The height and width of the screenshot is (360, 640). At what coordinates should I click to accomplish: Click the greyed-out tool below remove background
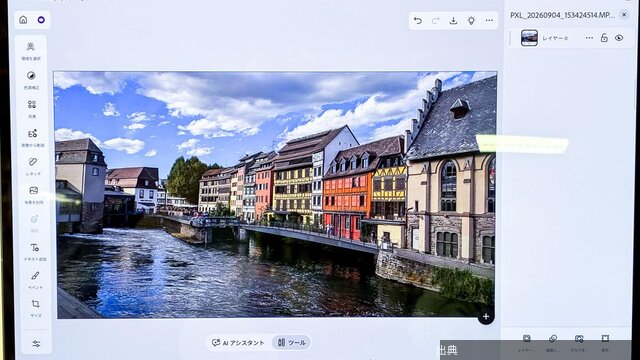tap(34, 223)
